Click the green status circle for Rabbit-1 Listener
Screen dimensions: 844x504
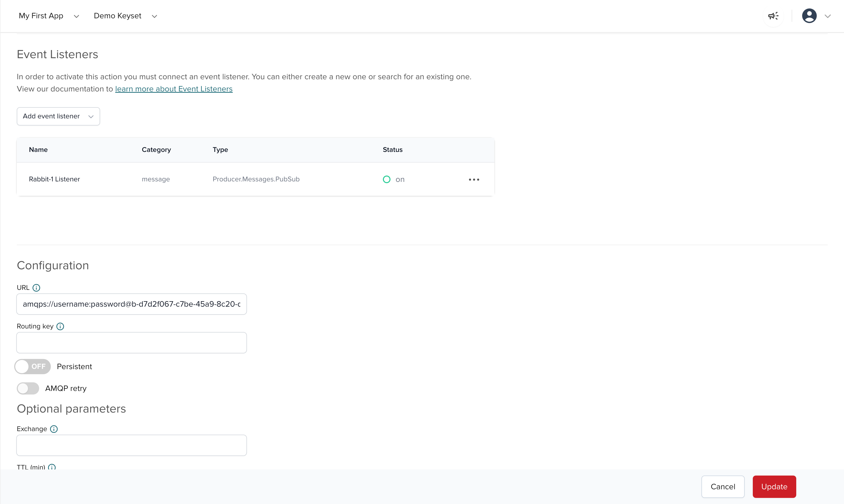pyautogui.click(x=387, y=179)
